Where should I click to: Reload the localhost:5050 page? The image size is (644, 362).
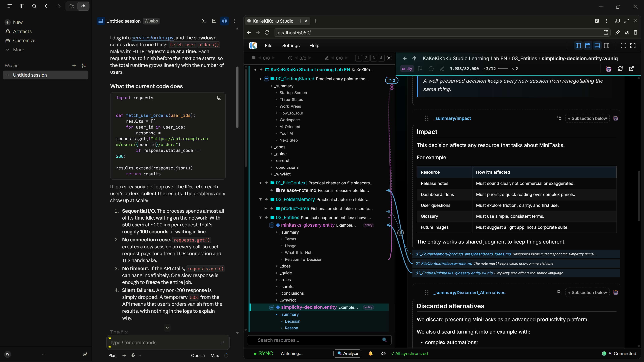267,33
